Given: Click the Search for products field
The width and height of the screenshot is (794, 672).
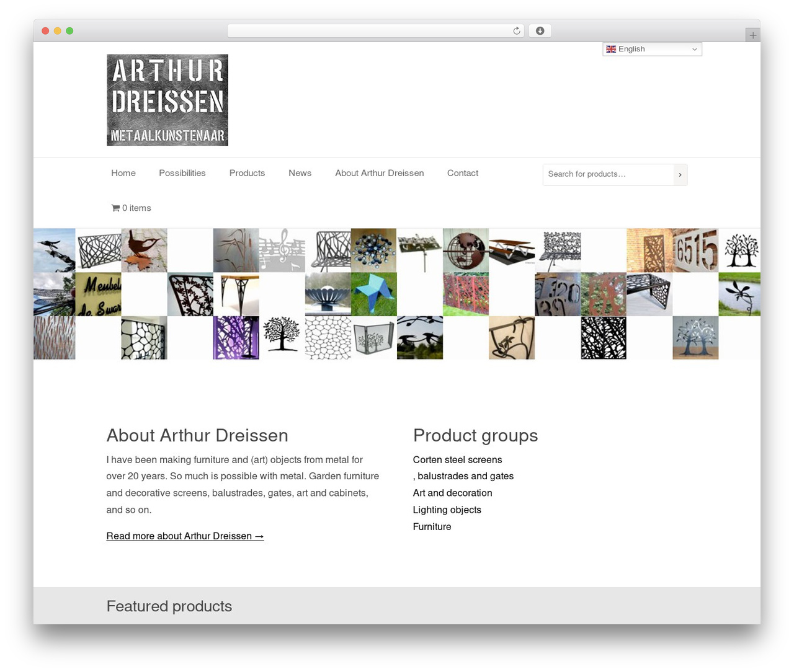Looking at the screenshot, I should (x=608, y=175).
